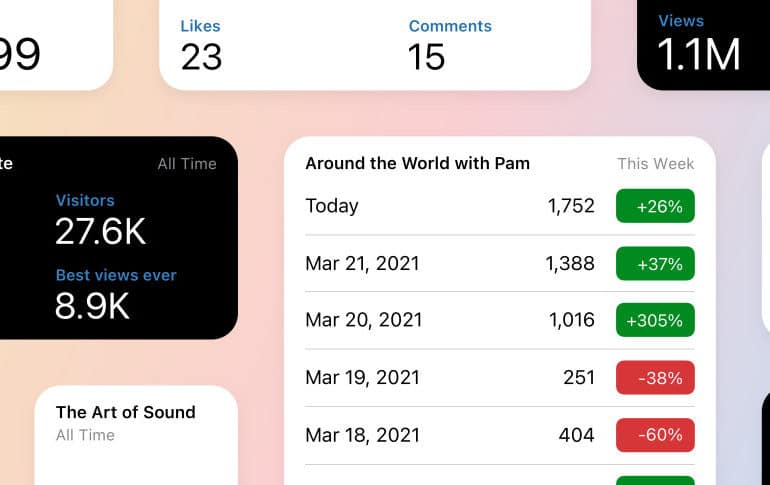Click the All Time label on black widget
770x485 pixels.
click(186, 163)
